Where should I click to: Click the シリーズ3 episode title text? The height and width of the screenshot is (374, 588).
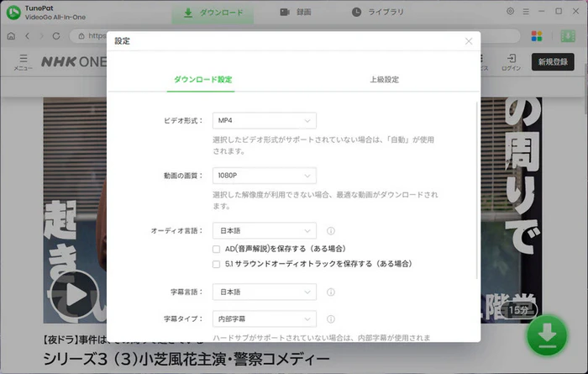(186, 359)
